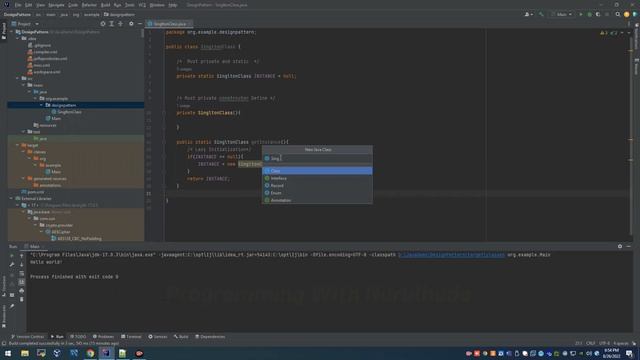This screenshot has height=360, width=640.
Task: Open the Help menu
Action: [173, 5]
